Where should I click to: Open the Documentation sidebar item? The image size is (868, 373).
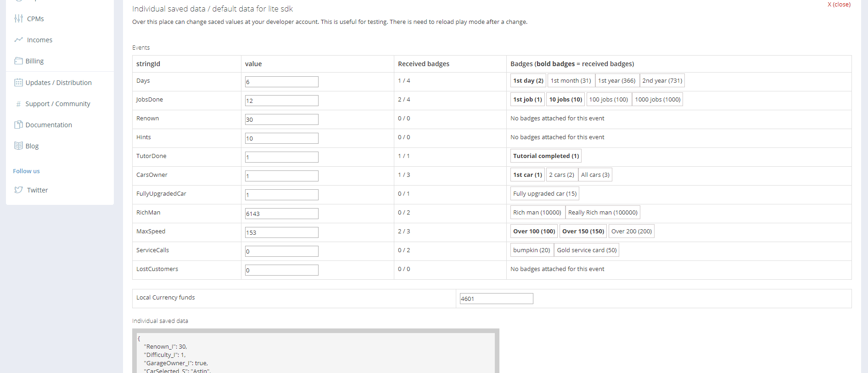pos(49,125)
